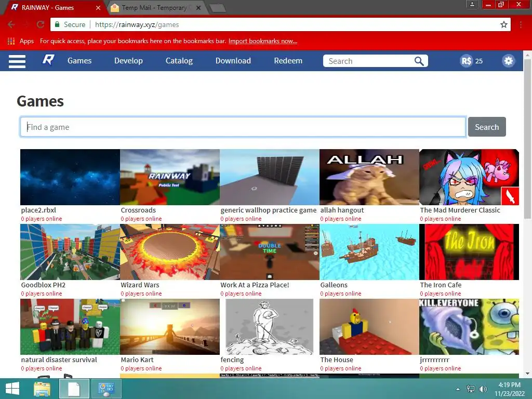The height and width of the screenshot is (399, 532).
Task: Click the Wizard Wars title text
Action: point(140,285)
